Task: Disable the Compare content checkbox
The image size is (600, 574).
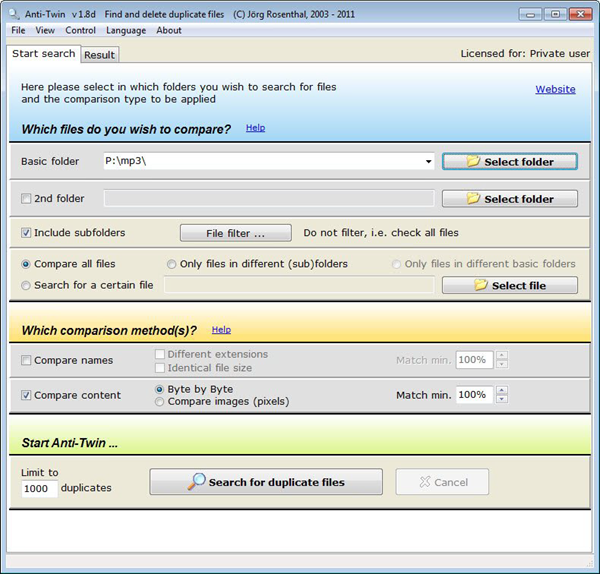Action: [x=27, y=395]
